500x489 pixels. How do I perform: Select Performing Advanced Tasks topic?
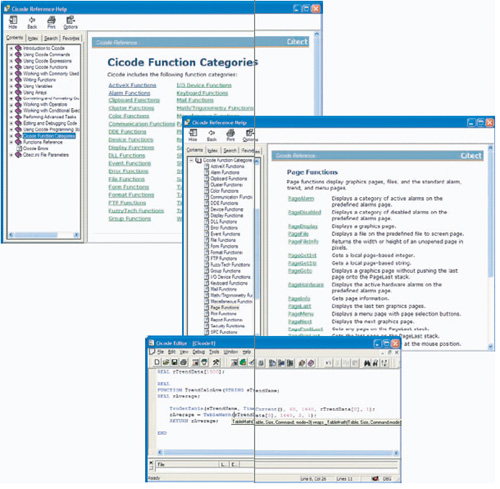tap(50, 117)
